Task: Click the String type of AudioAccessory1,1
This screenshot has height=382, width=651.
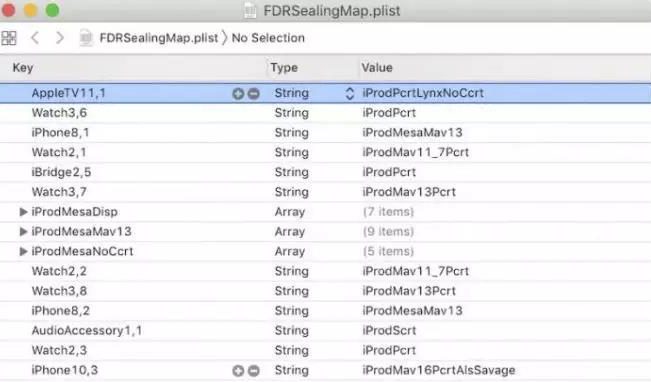Action: (x=291, y=331)
